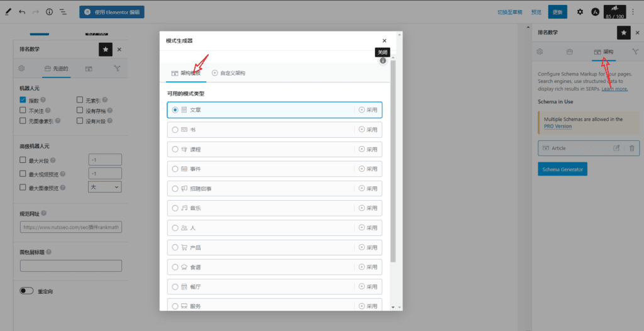Edit the Article schema pencil icon
This screenshot has height=331, width=644.
pyautogui.click(x=616, y=148)
